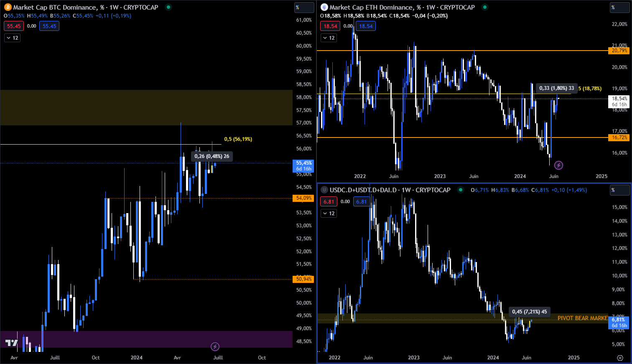Select the percent scale button on the ETH chart
This screenshot has height=364, width=632.
coord(620,7)
